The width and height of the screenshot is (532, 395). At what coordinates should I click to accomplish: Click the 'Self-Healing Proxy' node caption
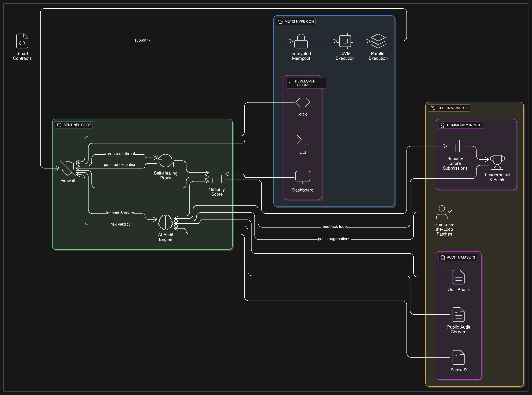[165, 175]
